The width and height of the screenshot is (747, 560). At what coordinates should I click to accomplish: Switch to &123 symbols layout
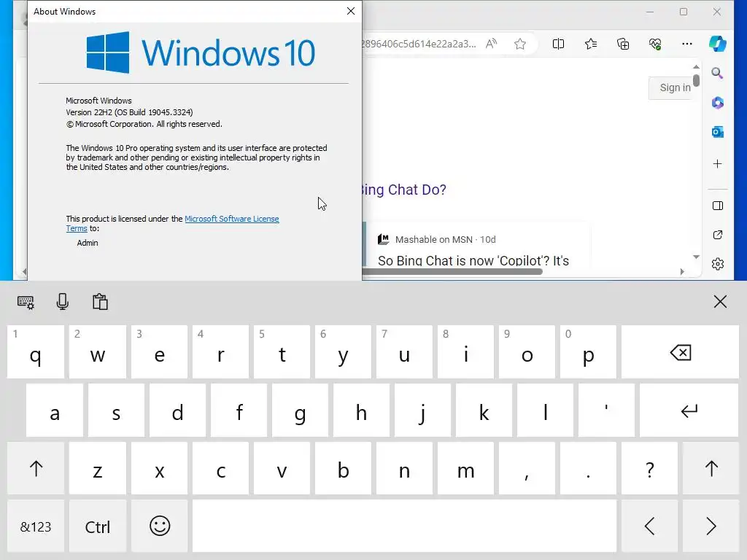[36, 526]
